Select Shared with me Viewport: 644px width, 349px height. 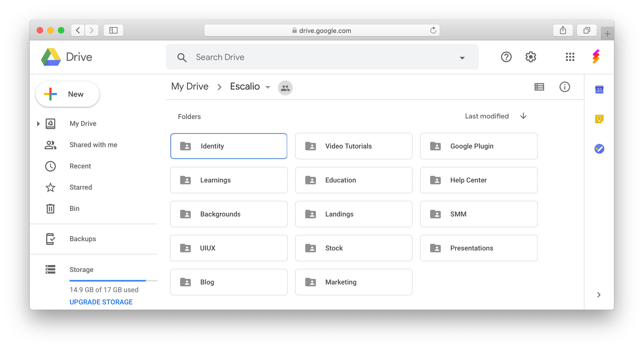(x=94, y=145)
